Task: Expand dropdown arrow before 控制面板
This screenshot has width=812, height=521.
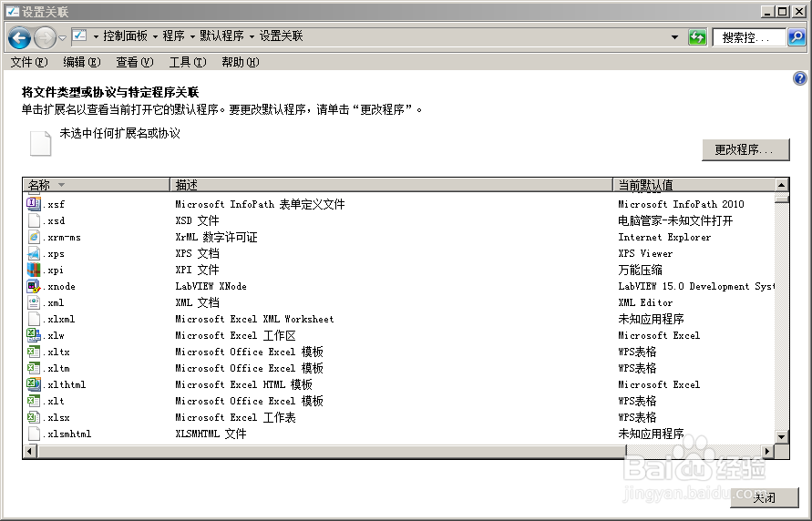Action: 96,36
